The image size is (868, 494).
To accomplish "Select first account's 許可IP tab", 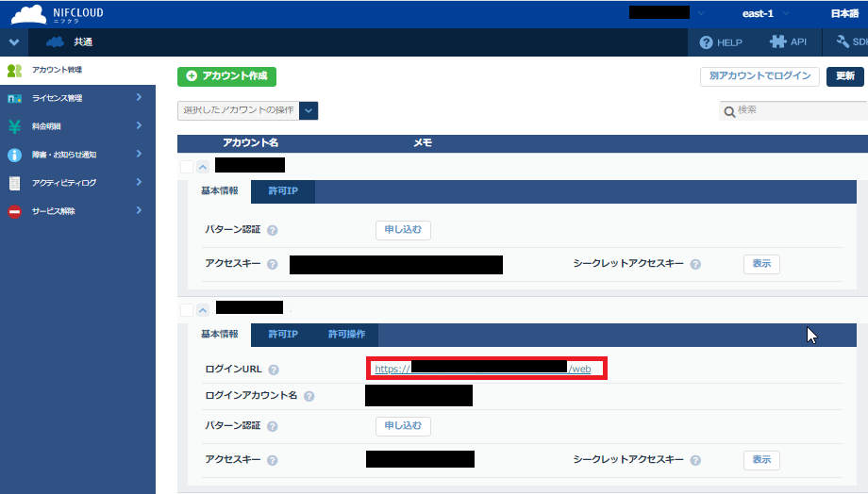I will (283, 191).
